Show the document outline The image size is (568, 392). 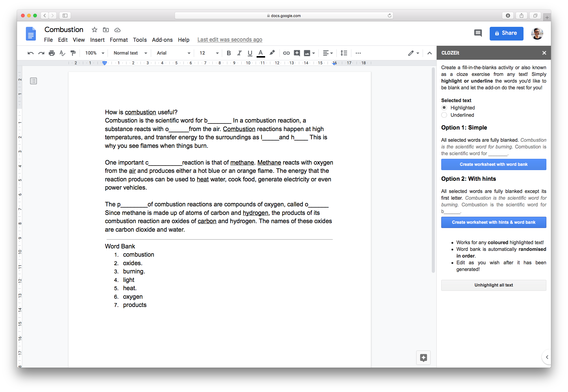click(34, 81)
